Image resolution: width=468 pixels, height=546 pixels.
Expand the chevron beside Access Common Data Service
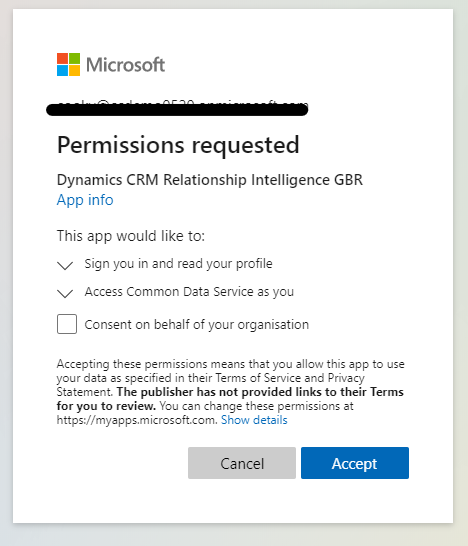pos(65,293)
